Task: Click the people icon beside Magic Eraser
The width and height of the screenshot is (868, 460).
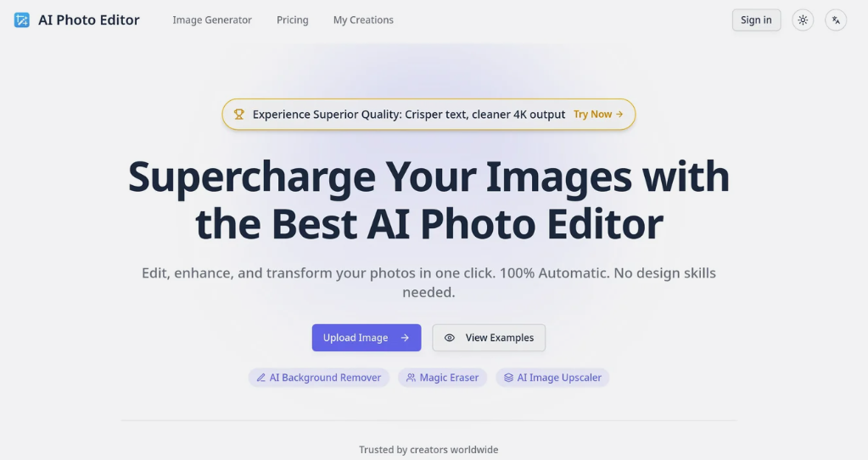Action: pos(411,378)
